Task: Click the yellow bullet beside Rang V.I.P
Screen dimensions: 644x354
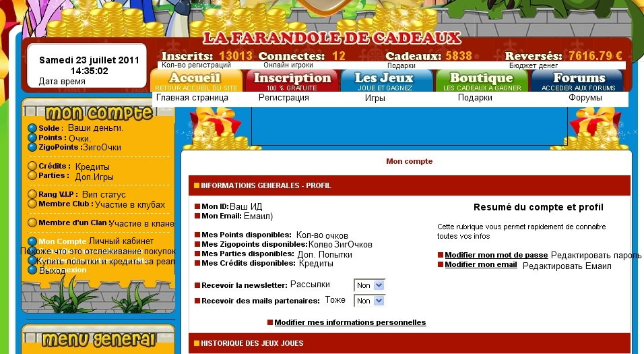Action: tap(32, 194)
